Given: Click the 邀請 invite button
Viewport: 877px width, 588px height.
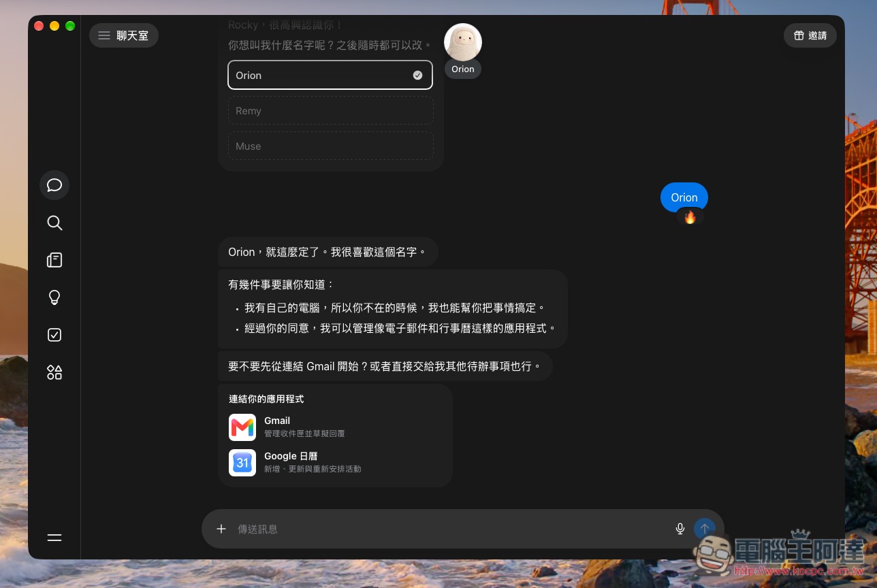Looking at the screenshot, I should point(810,35).
